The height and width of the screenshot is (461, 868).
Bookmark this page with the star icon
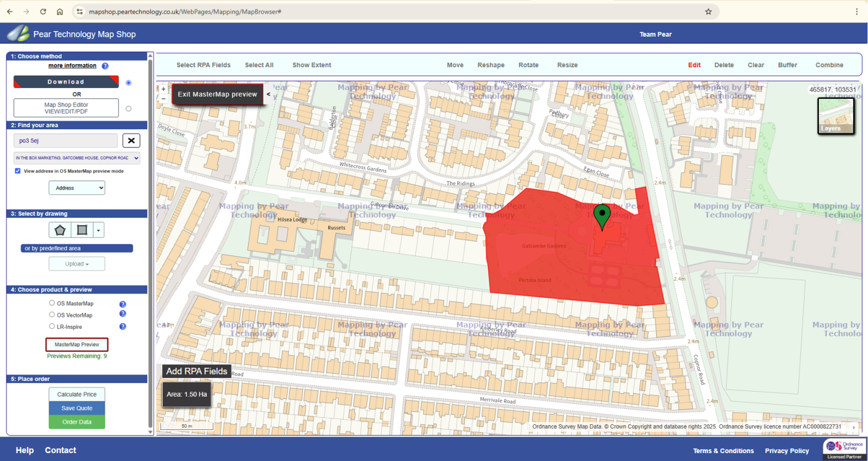point(708,11)
